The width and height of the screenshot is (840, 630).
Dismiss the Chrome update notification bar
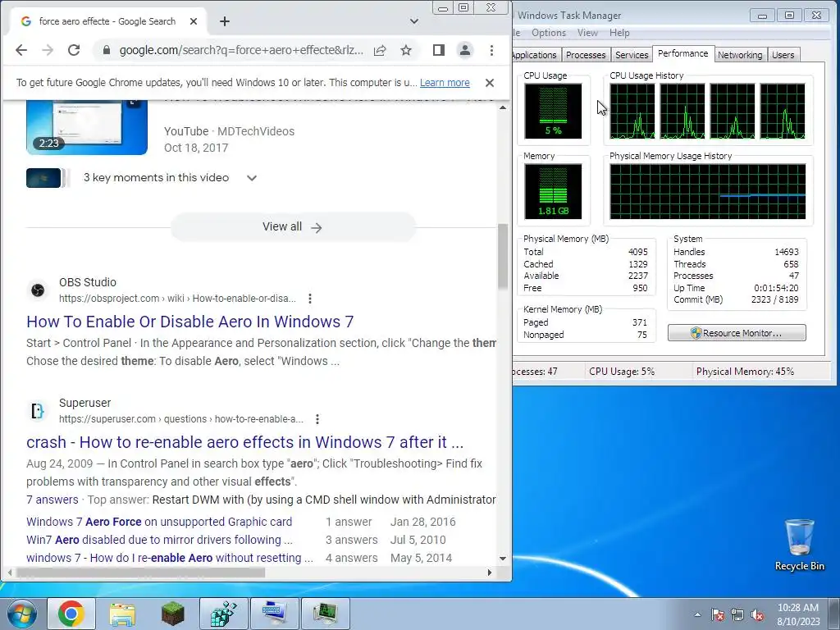click(489, 83)
